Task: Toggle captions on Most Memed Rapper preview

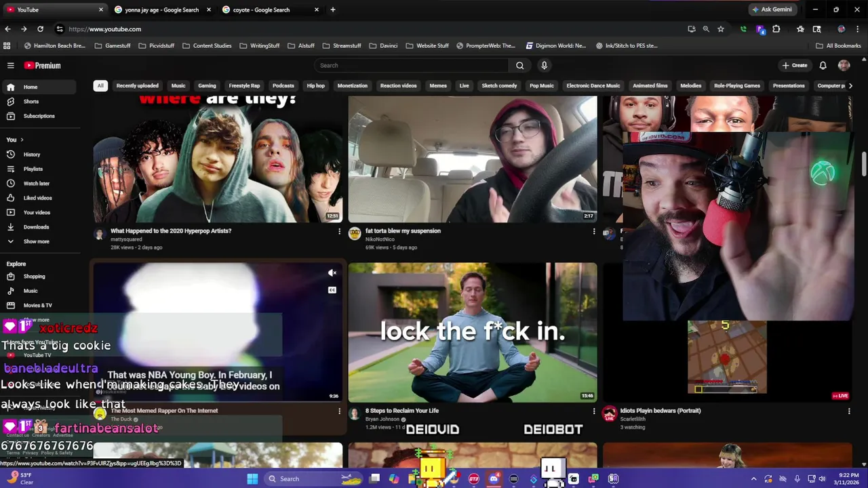Action: 332,290
